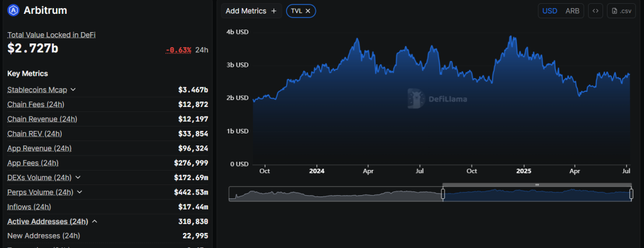Click New Addresses (24h) row label
644x248 pixels.
click(x=43, y=236)
